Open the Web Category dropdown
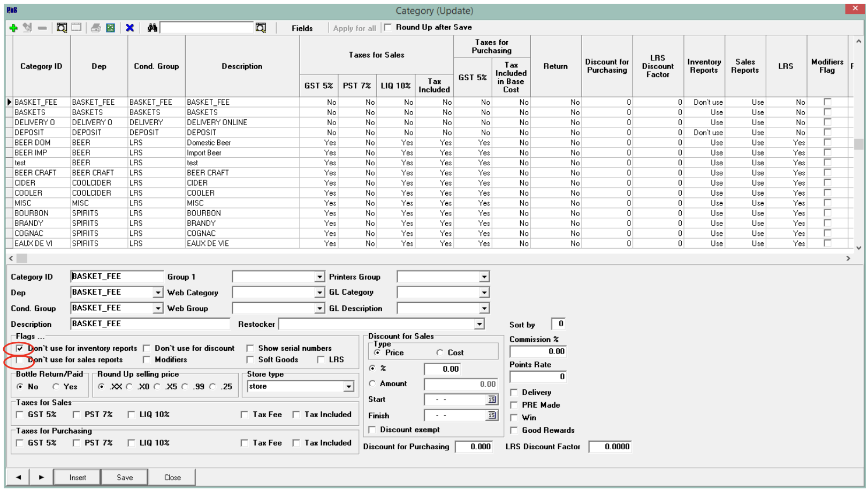Screen dimensions: 868x491 click(319, 293)
